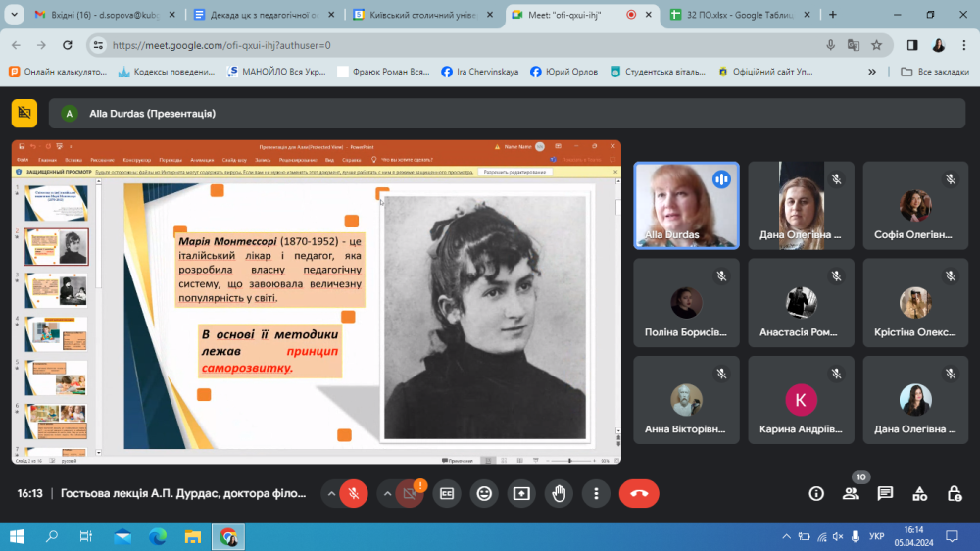980x551 pixels.
Task: Show the participants list panel
Action: tap(851, 493)
